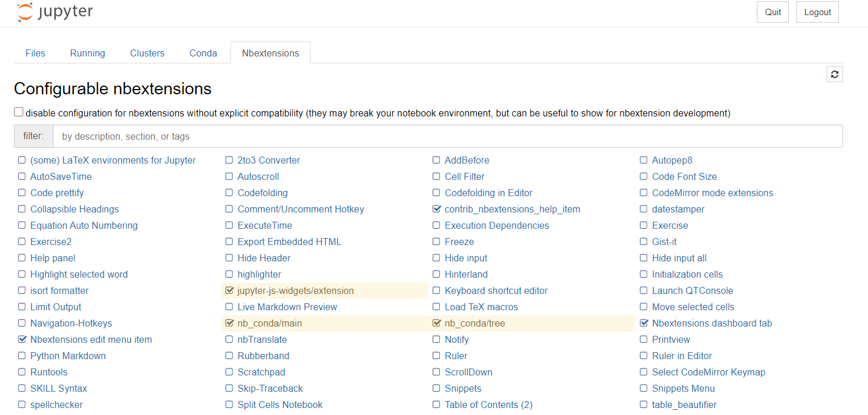Disable the nb_conda/main extension
This screenshot has width=868, height=415.
[229, 323]
